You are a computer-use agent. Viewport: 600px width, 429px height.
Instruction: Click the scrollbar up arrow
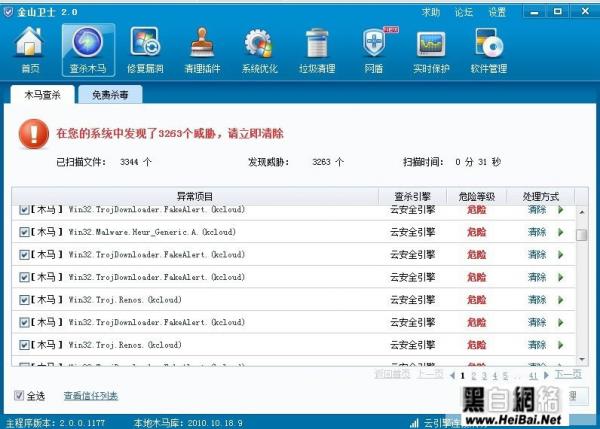click(x=582, y=212)
